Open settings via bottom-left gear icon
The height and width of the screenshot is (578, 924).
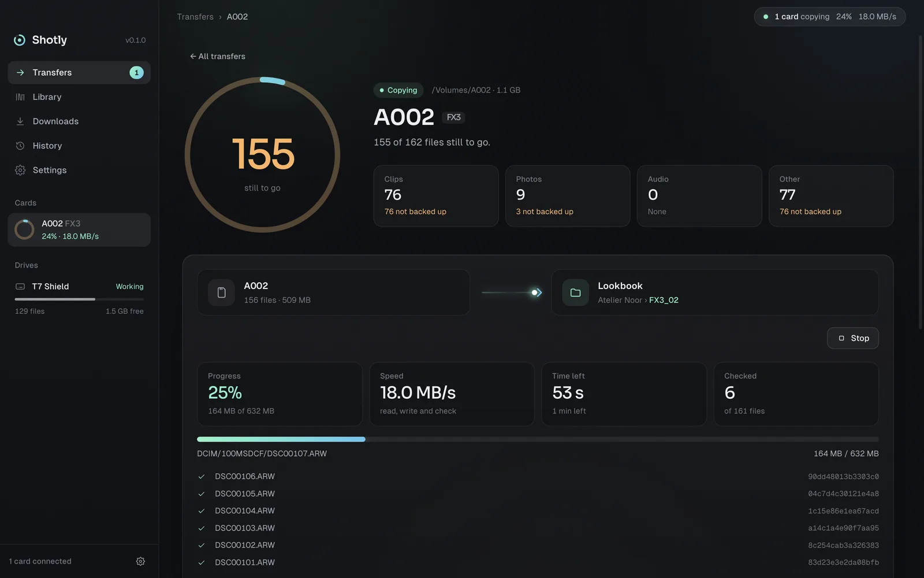[140, 561]
